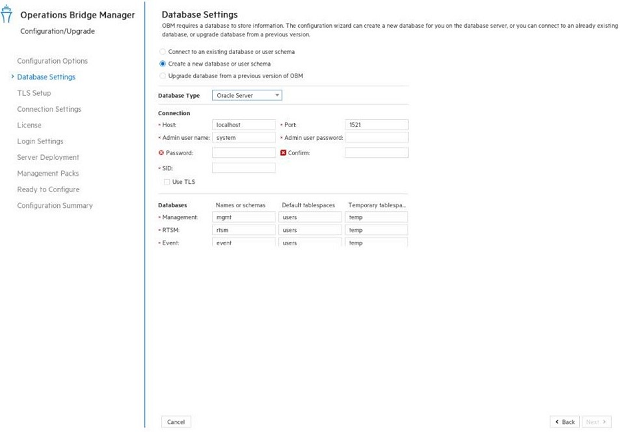Click RTSM default tablespace field
Screen dimensions: 620x432
310,230
